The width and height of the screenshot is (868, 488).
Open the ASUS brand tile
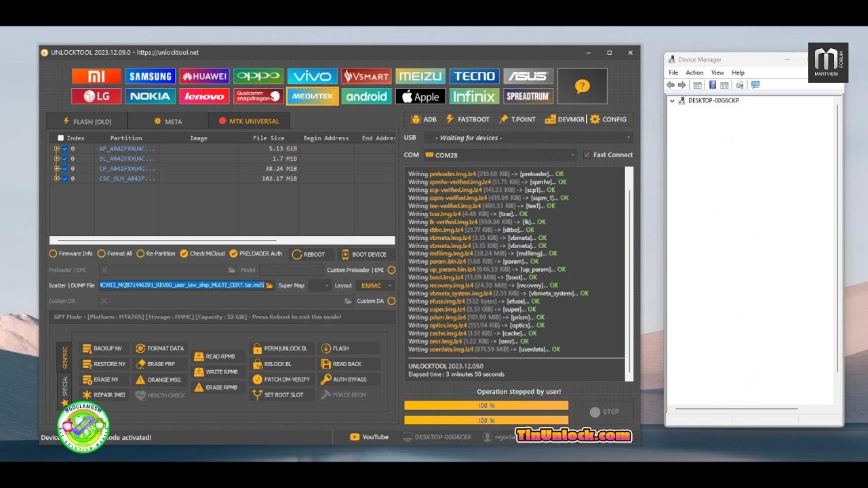[x=528, y=76]
